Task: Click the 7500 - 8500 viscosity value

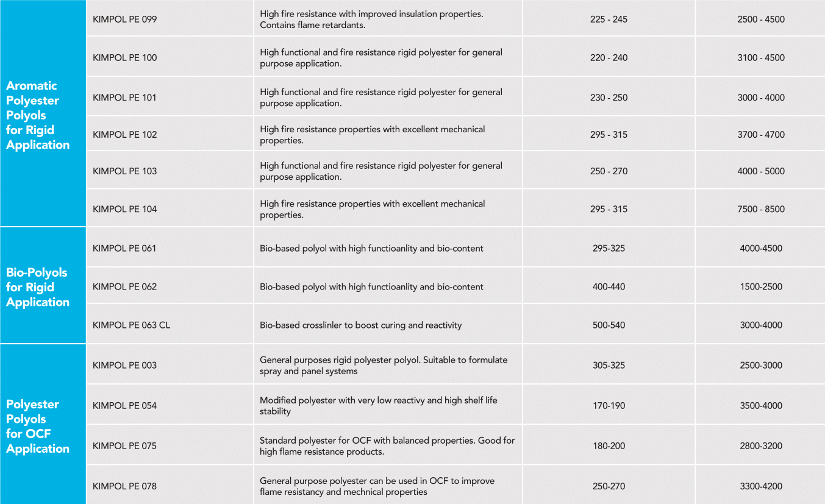Action: 760,209
